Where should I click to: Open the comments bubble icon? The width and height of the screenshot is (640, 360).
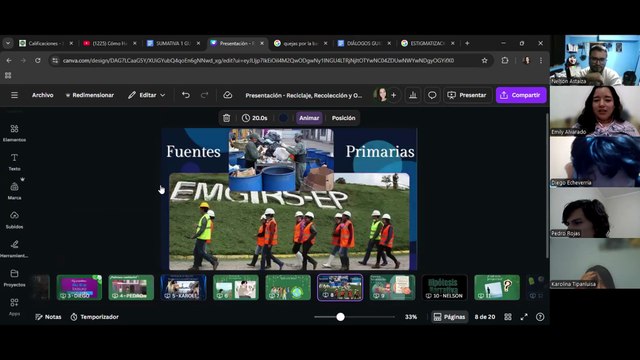432,95
